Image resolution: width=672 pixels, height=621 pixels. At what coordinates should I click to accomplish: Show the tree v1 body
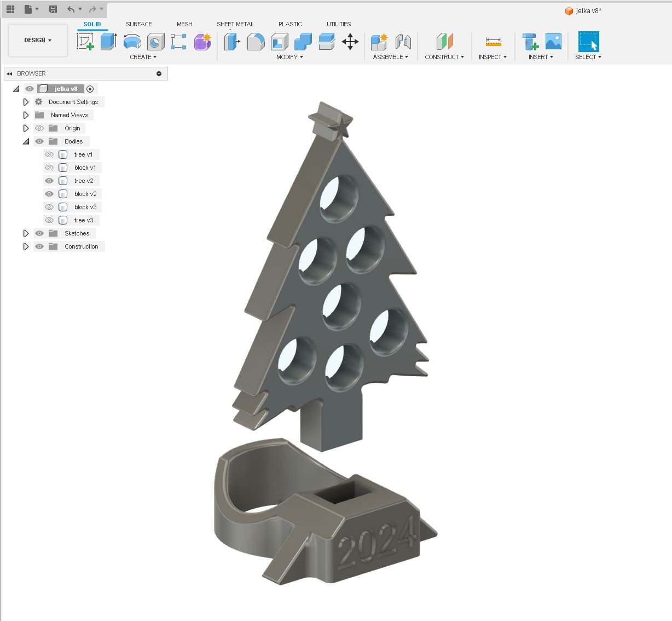coord(49,154)
